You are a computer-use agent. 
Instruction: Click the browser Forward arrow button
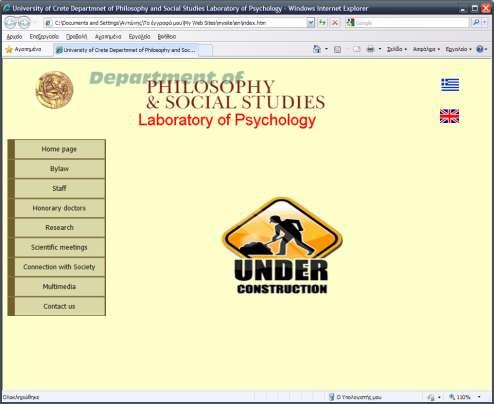(x=25, y=23)
